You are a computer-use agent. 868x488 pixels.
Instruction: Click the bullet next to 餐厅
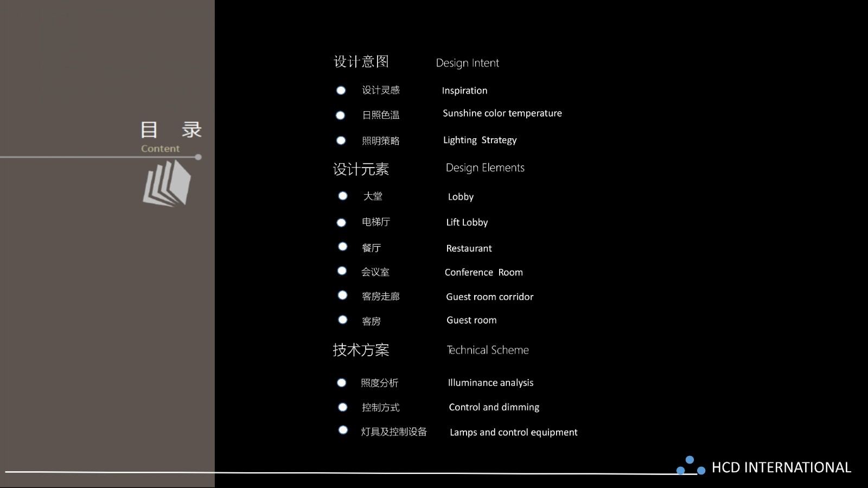[x=343, y=247]
